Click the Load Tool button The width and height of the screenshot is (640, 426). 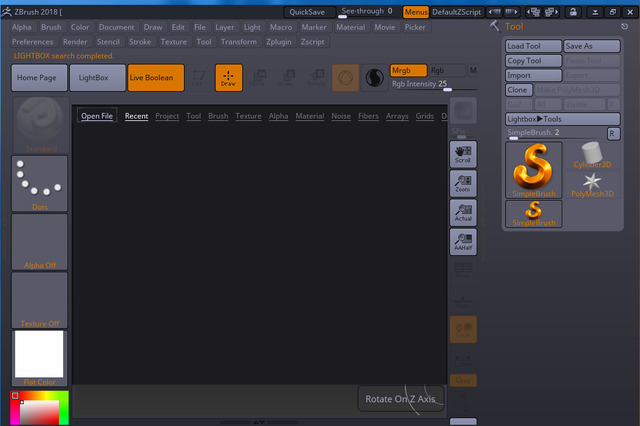(x=531, y=46)
